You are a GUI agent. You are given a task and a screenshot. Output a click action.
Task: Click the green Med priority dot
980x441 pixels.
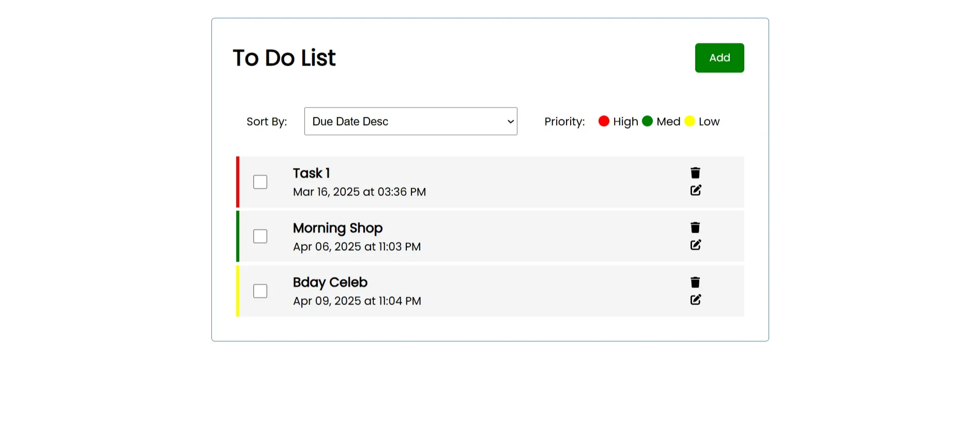[x=647, y=121]
